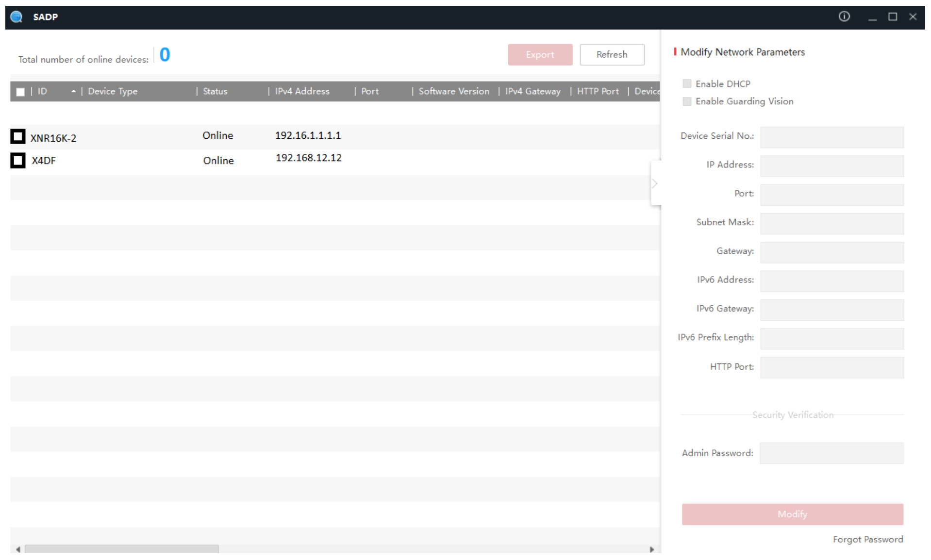The image size is (931, 560).
Task: Click the IPv6 Gateway input field
Action: [x=832, y=310]
